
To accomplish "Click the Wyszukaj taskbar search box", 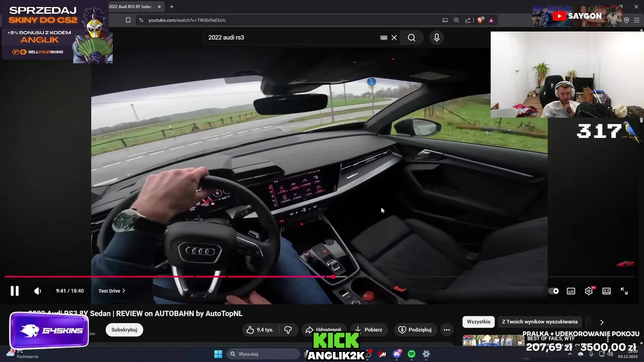I will pos(264,354).
